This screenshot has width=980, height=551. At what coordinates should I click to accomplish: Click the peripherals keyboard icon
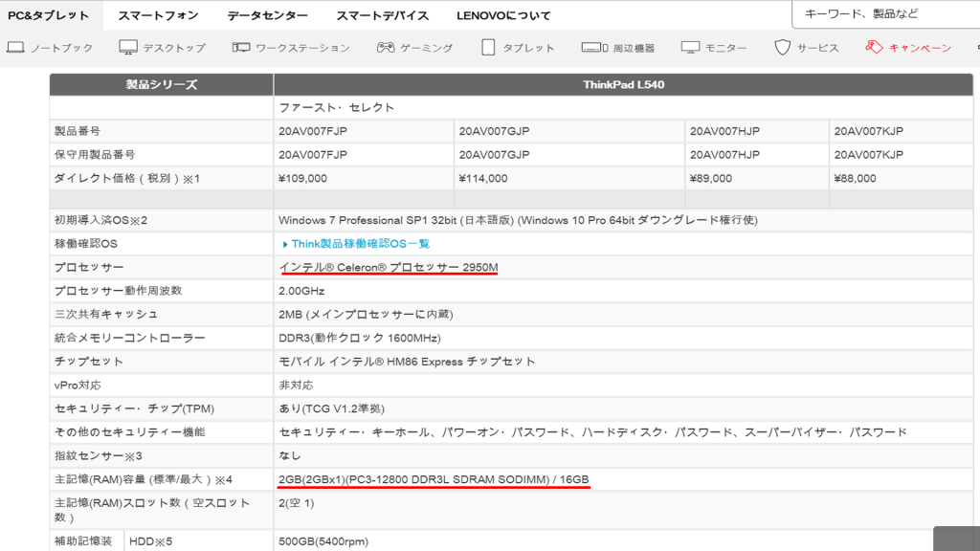594,47
